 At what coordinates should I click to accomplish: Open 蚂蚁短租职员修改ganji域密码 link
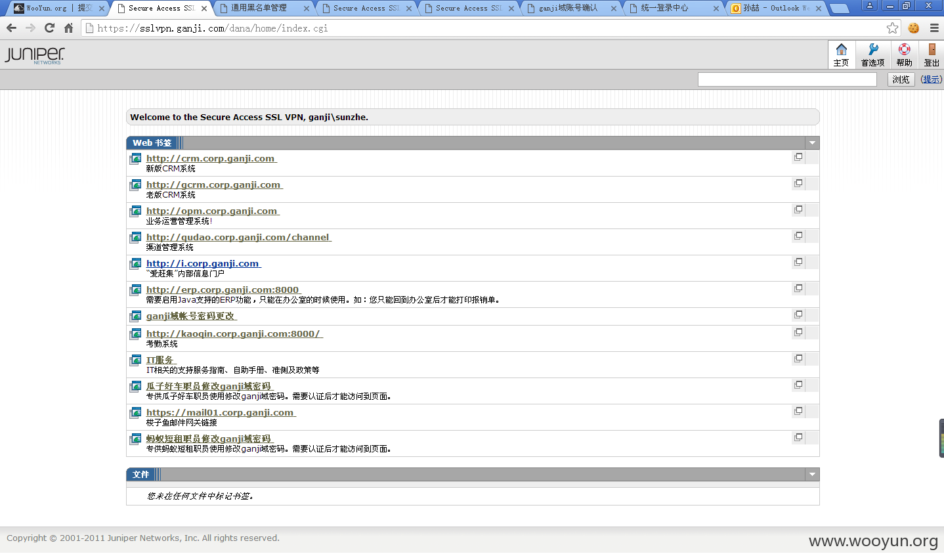coord(209,439)
